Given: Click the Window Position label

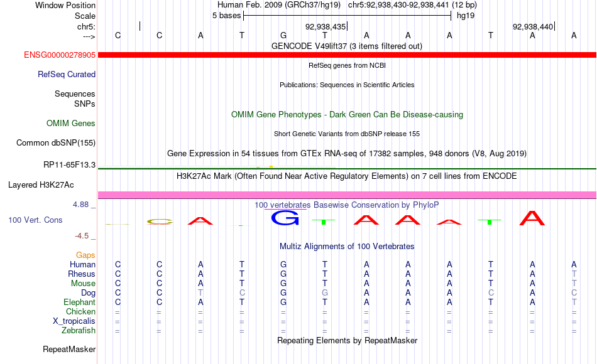Looking at the screenshot, I should pos(65,5).
